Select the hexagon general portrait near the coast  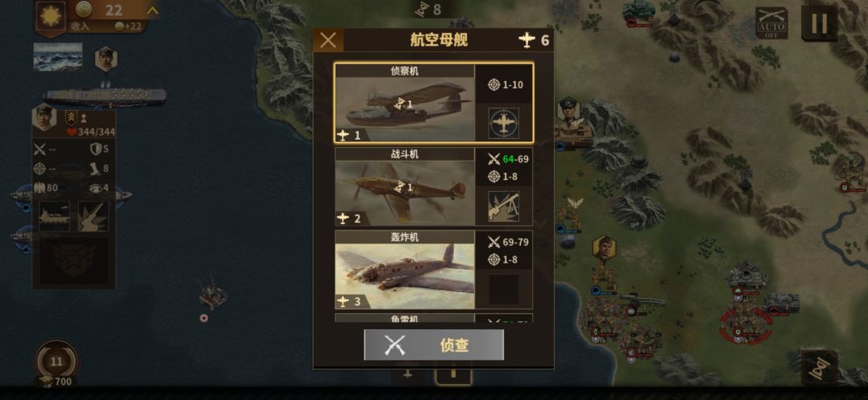(x=604, y=248)
